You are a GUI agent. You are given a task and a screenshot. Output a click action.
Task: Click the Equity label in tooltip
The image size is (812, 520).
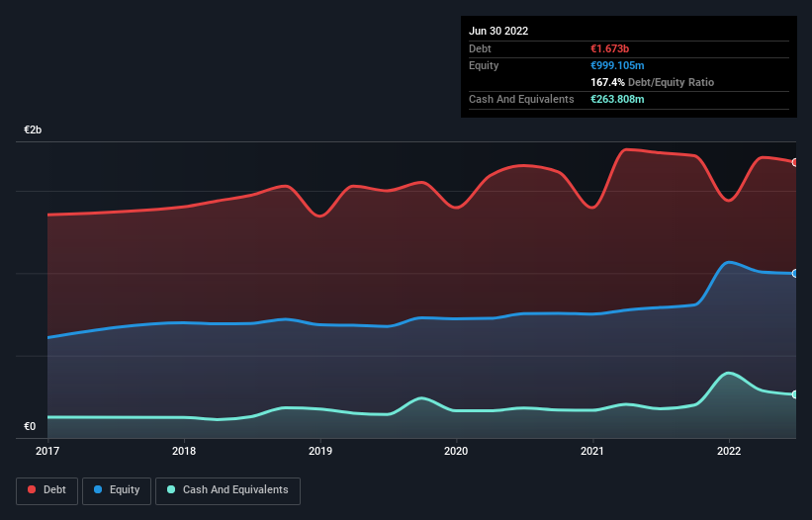[484, 65]
